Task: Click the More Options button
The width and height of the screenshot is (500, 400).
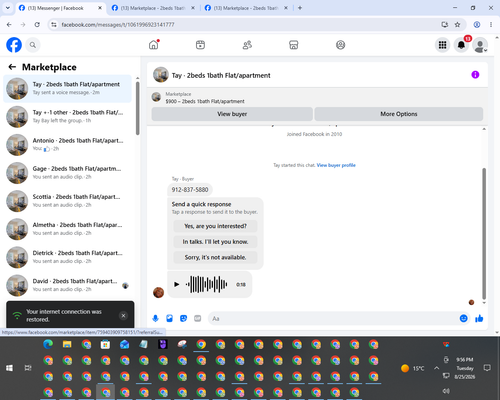Action: (399, 114)
